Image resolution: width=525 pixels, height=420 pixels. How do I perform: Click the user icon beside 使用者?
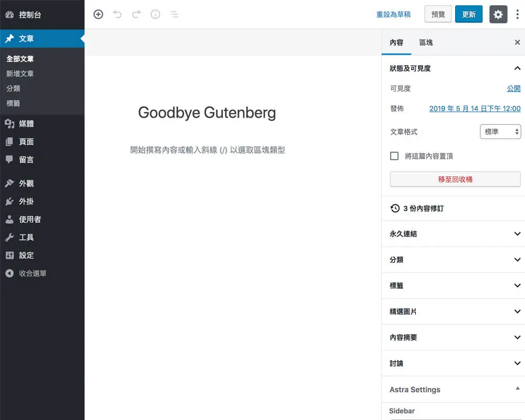pyautogui.click(x=9, y=219)
